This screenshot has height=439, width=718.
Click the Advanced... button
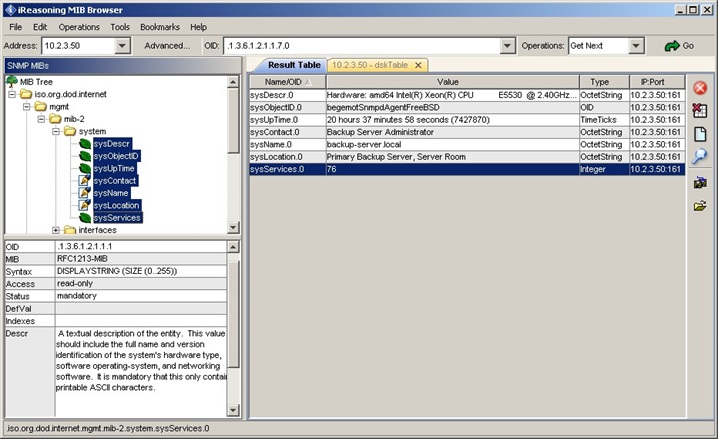tap(167, 46)
